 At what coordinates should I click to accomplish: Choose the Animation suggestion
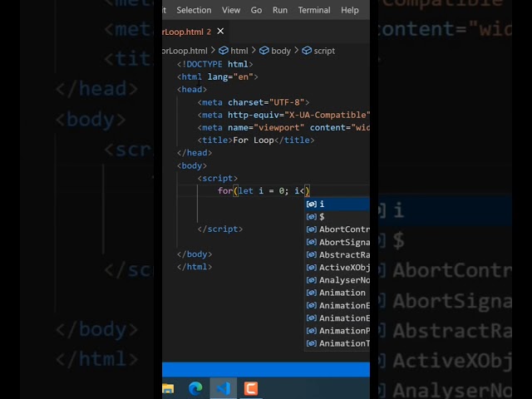pos(337,293)
